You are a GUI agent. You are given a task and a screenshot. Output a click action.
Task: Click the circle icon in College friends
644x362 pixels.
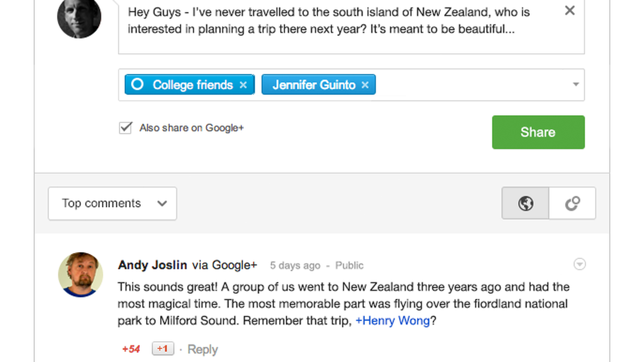pos(137,84)
